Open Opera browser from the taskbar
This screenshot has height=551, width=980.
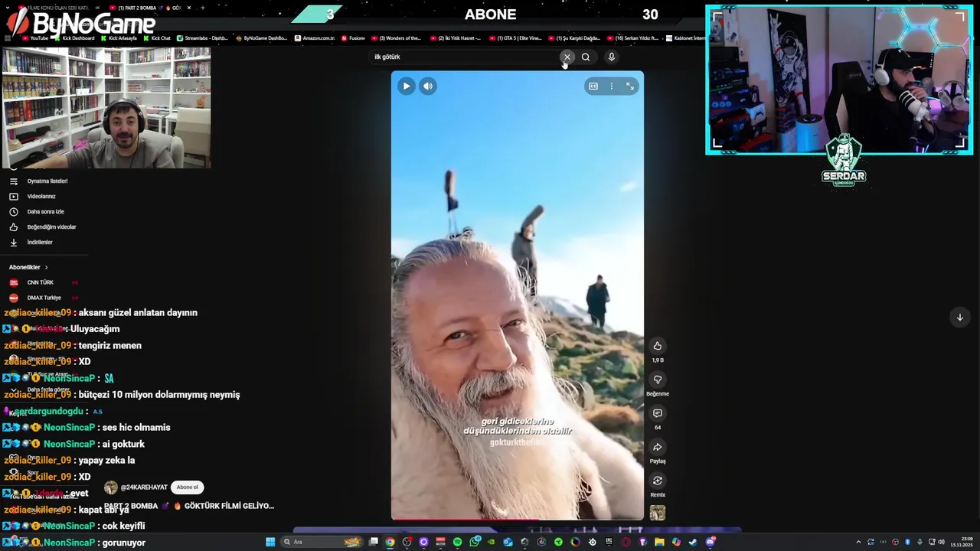(626, 542)
